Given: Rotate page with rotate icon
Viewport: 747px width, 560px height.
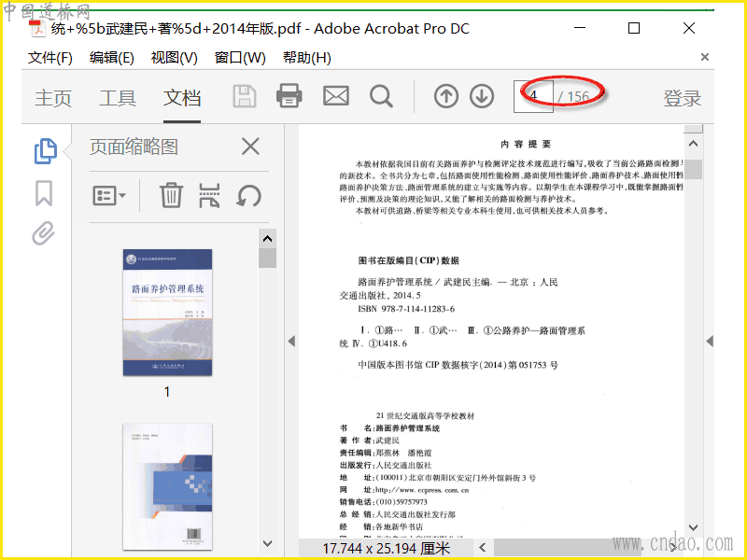Looking at the screenshot, I should [x=248, y=195].
